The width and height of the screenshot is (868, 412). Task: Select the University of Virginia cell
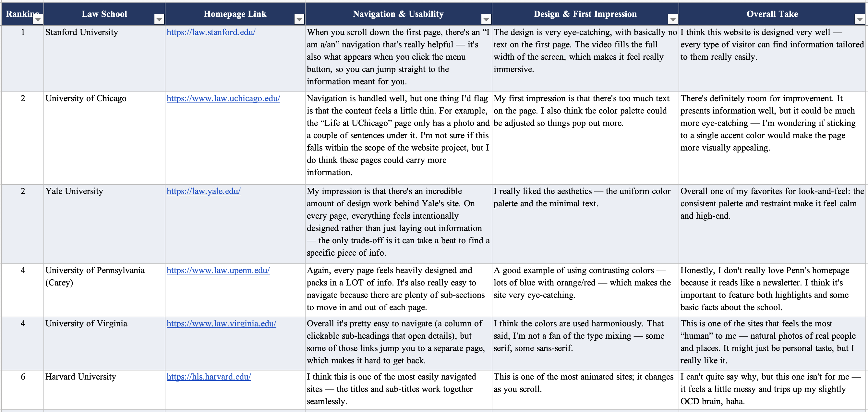click(104, 343)
